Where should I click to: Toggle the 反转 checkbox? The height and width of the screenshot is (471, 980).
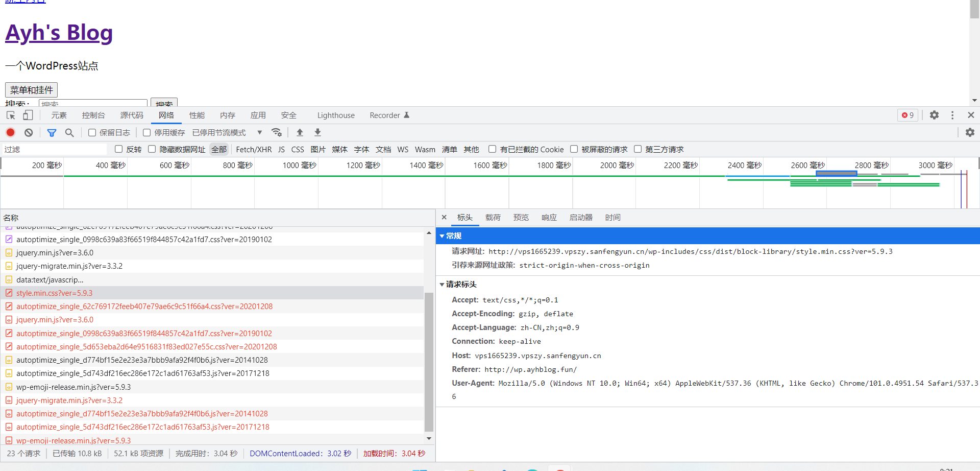119,149
